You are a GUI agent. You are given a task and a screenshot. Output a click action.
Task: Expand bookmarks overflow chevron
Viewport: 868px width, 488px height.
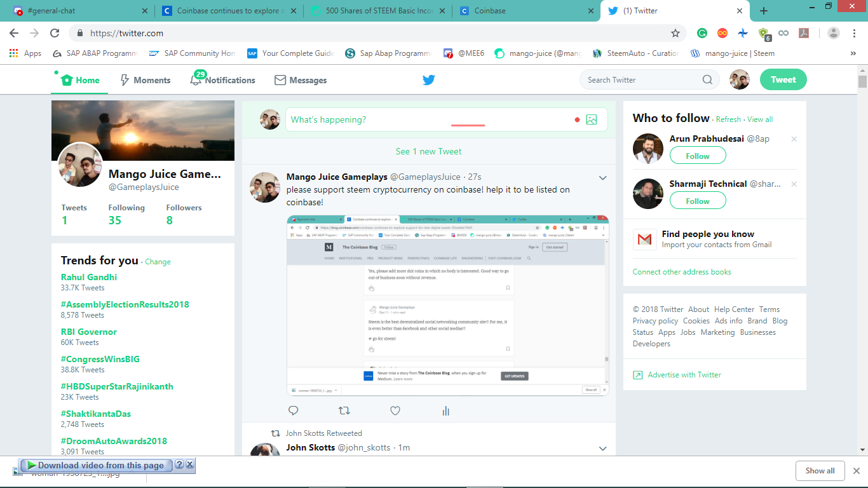[x=853, y=53]
